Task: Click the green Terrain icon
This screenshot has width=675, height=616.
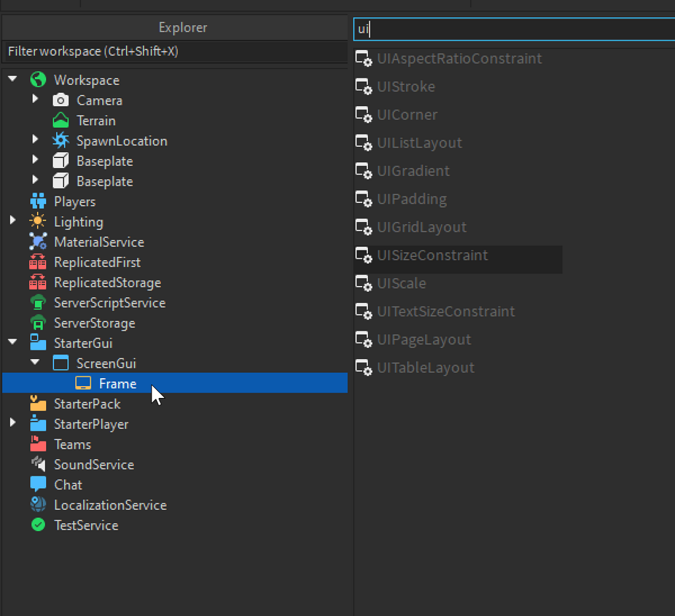Action: [61, 121]
